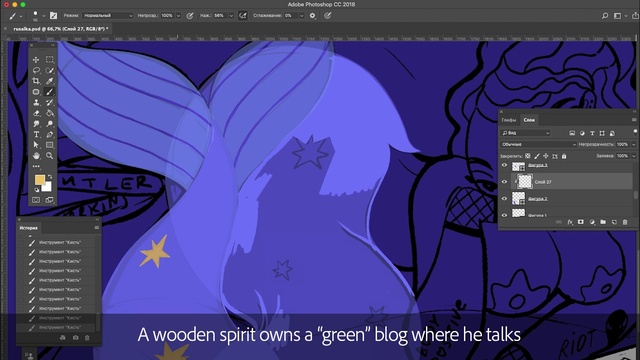Click the yellow foreground color swatch

[39, 180]
